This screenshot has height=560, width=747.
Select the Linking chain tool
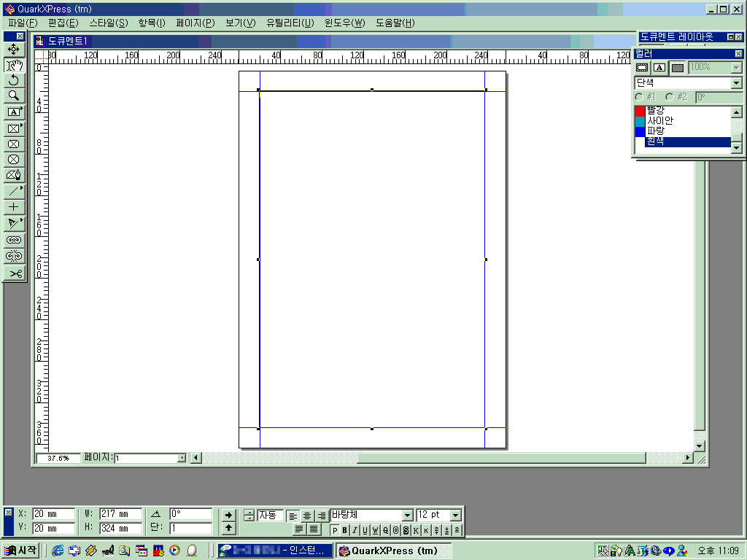[x=14, y=240]
